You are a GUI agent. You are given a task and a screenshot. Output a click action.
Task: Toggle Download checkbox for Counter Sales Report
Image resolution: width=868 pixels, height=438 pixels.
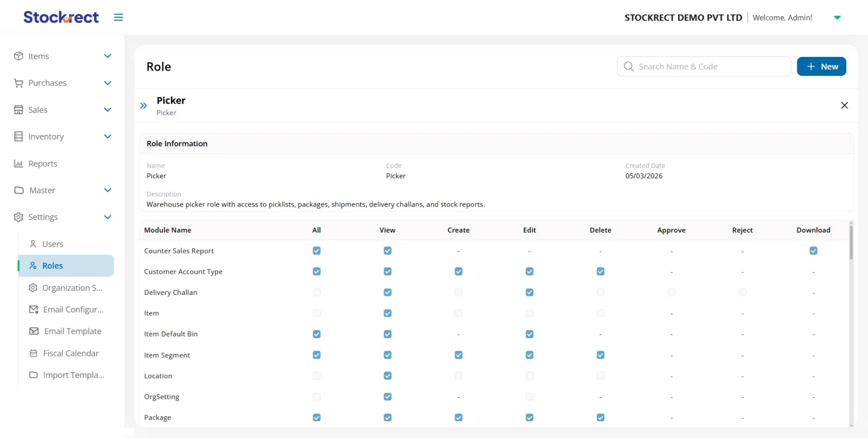[x=813, y=250]
